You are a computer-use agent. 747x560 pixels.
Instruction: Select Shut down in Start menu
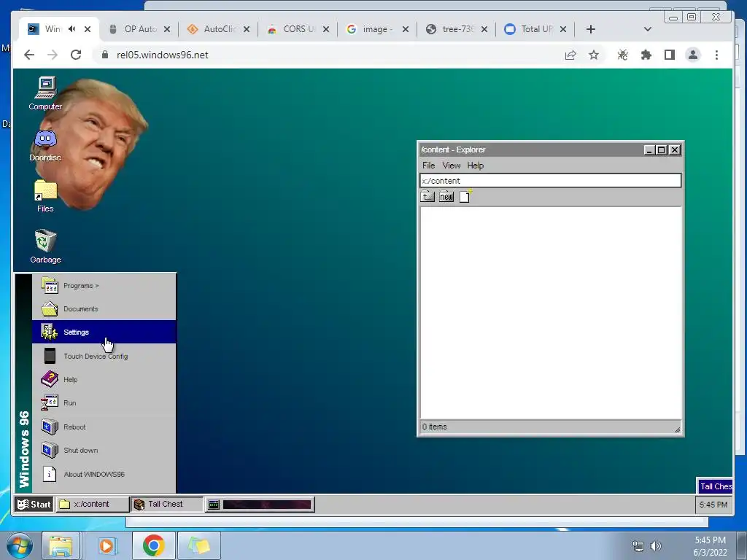(104, 450)
